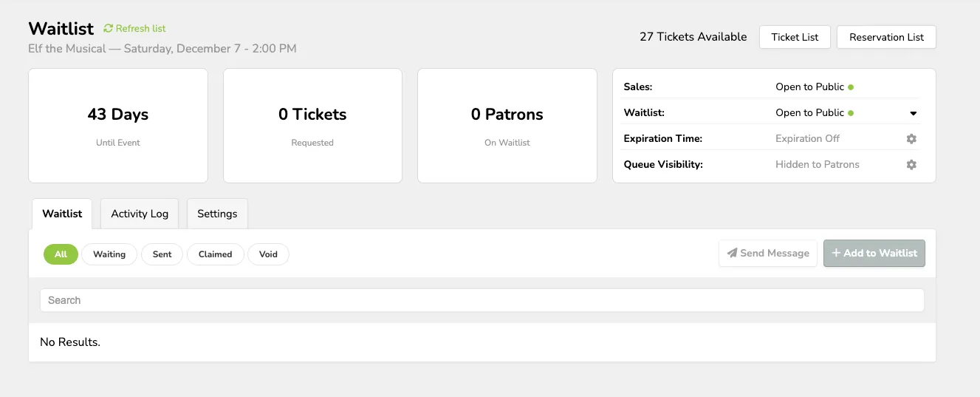
Task: Click green status dot beside Sales
Action: (x=851, y=87)
